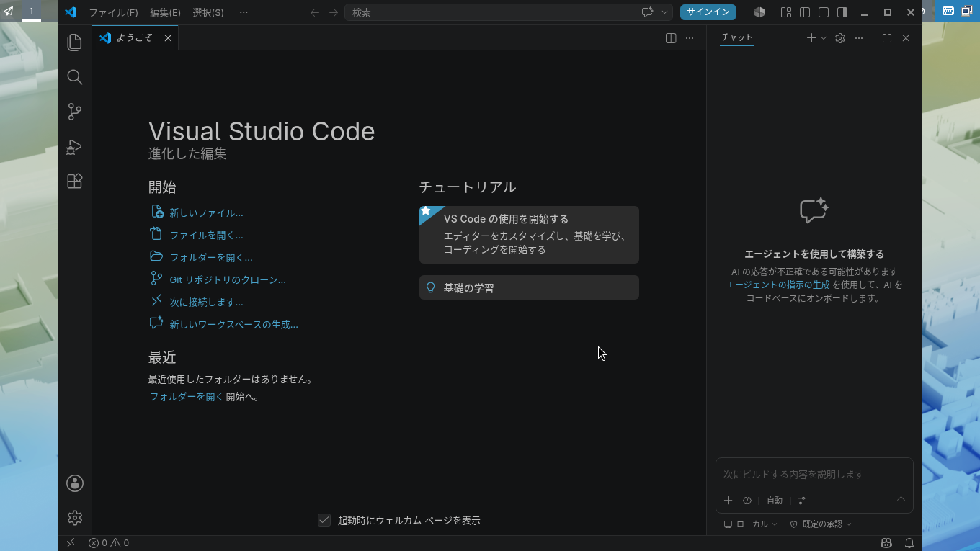Image resolution: width=980 pixels, height=551 pixels.
Task: Open the Manage gear in activity bar
Action: [75, 518]
